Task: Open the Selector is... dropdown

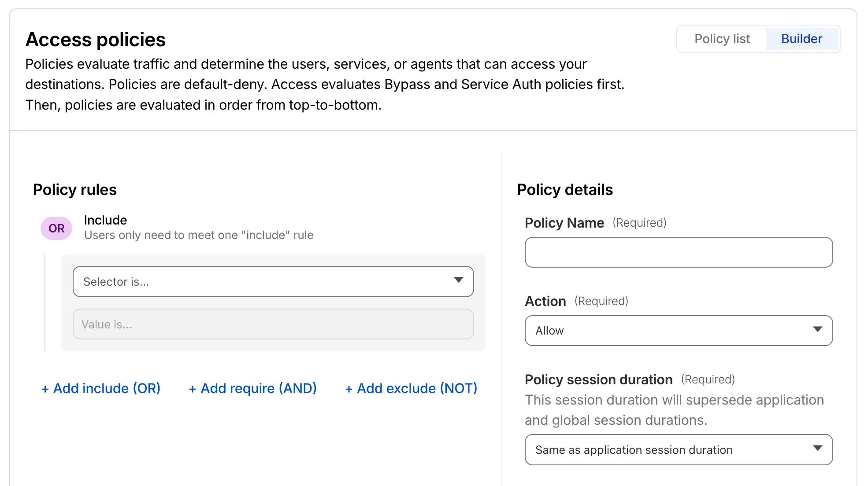Action: tap(273, 281)
